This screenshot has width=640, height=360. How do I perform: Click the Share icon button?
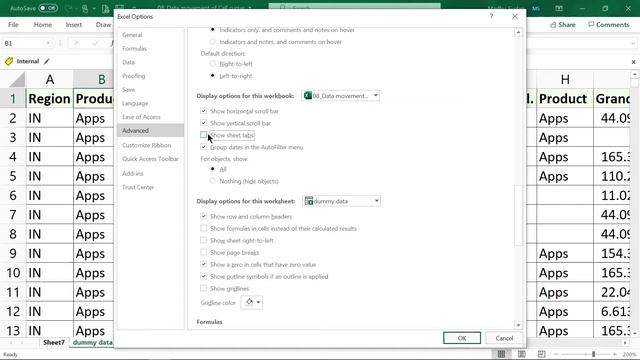[562, 24]
